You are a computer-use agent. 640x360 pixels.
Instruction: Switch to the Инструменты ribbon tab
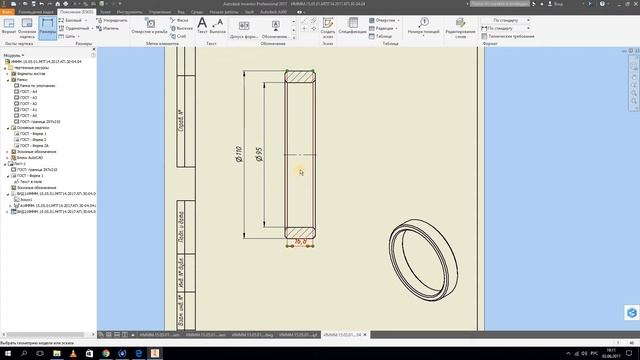point(129,12)
